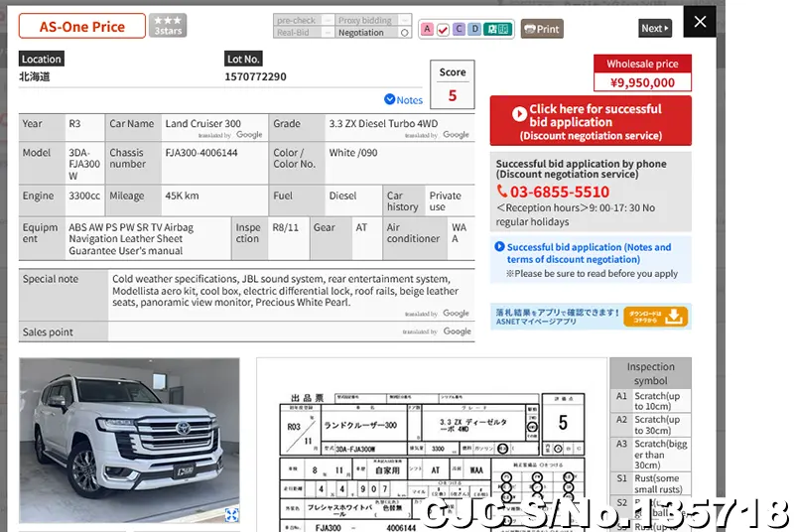Screen dimensions: 794x532
Task: Click the red phone handset icon
Action: pyautogui.click(x=502, y=191)
